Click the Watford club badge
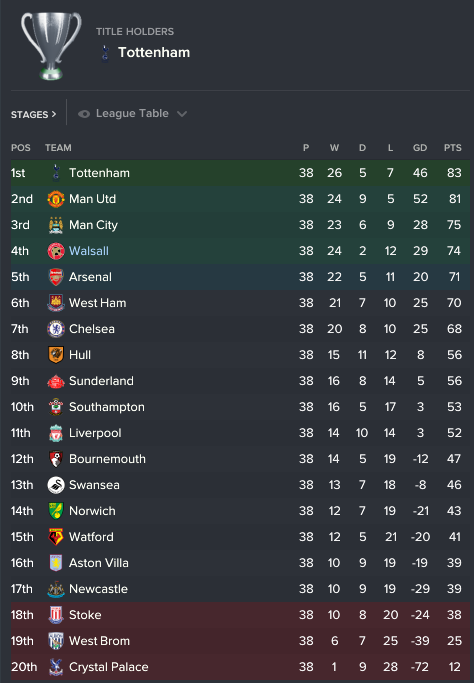 click(x=56, y=537)
